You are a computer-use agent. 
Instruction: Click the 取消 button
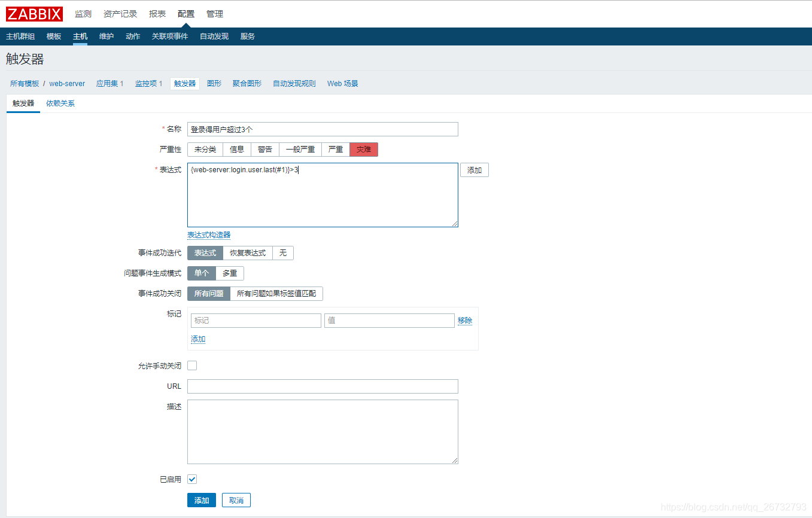236,500
